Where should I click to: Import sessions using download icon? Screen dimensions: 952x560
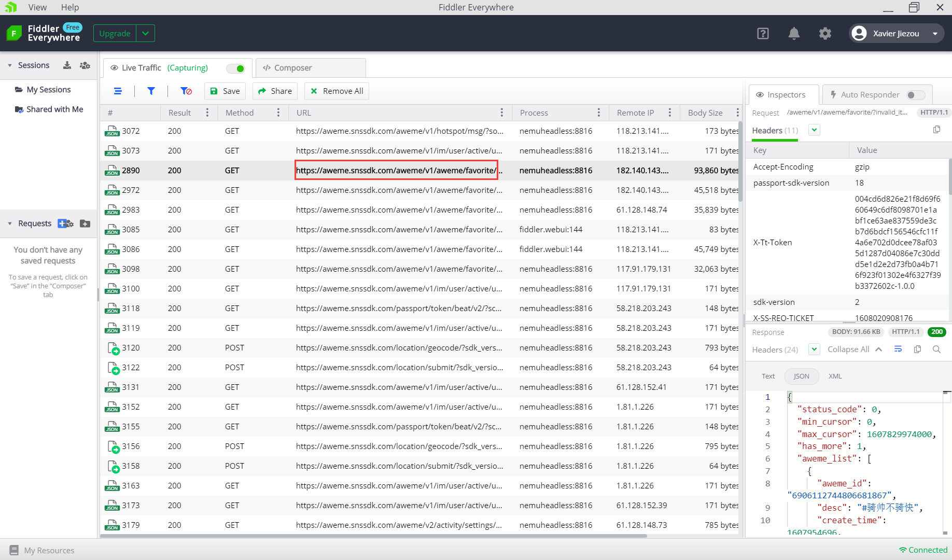pos(67,65)
